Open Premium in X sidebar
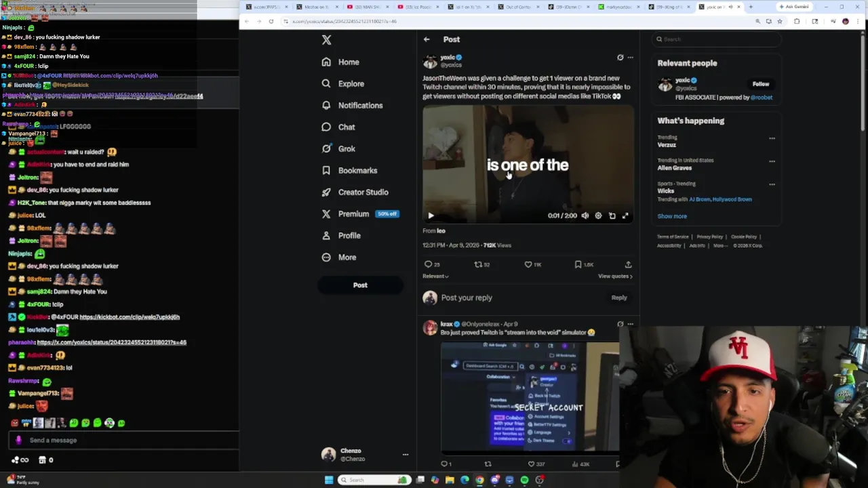This screenshot has height=488, width=868. click(345, 213)
